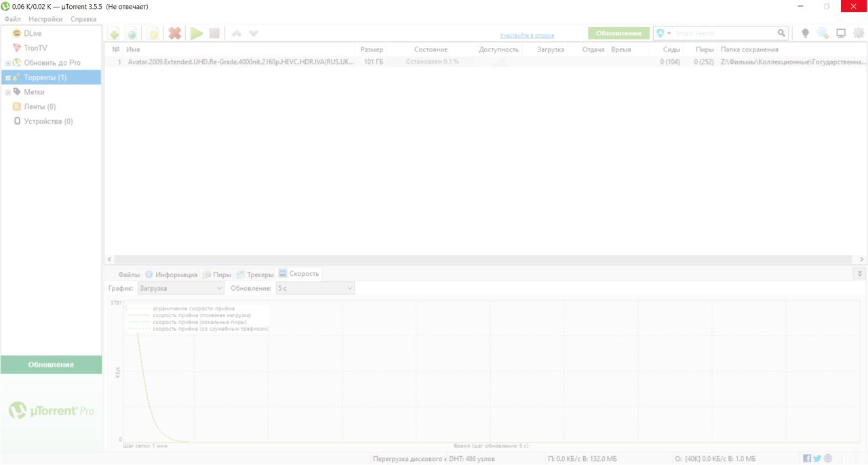Collapse the details pane with double-chevron button
The width and height of the screenshot is (868, 465).
(x=860, y=274)
